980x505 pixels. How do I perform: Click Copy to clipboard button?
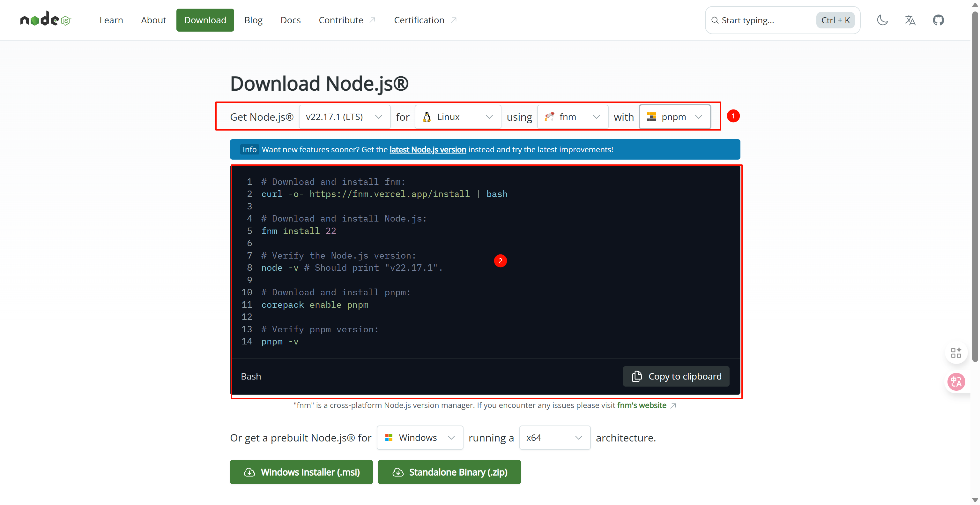point(676,376)
